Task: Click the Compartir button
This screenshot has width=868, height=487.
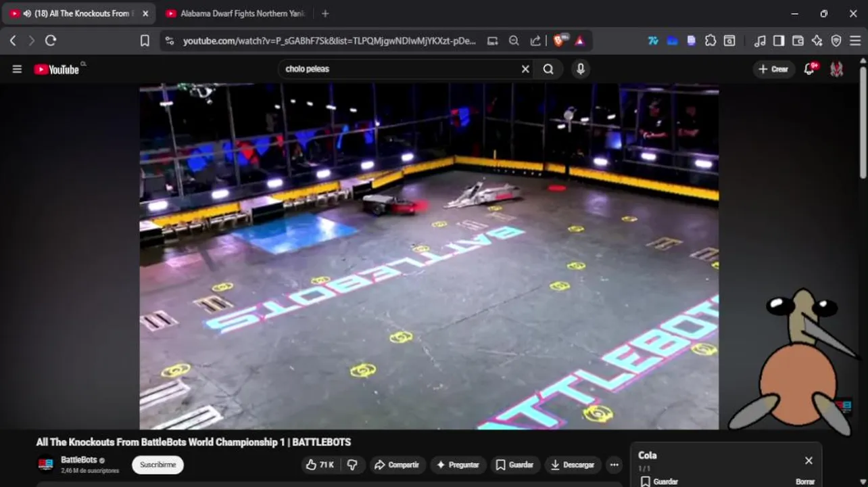Action: pos(397,465)
